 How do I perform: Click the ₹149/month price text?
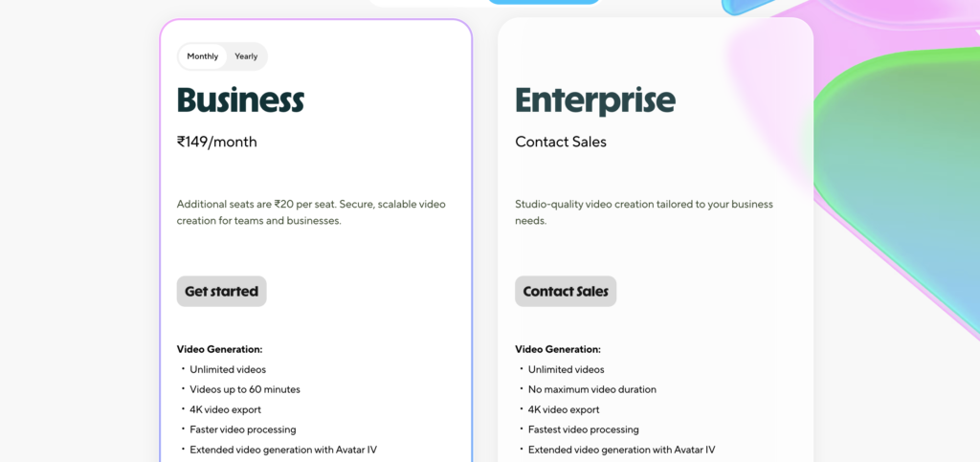pyautogui.click(x=217, y=143)
